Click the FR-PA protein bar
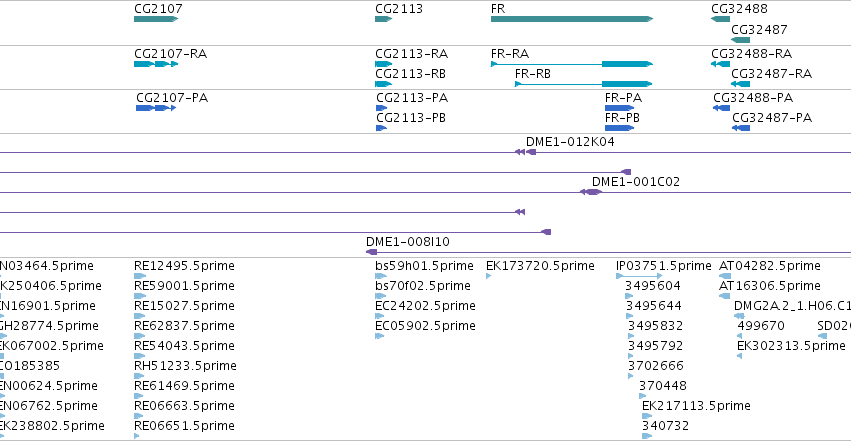This screenshot has height=441, width=851. point(619,108)
